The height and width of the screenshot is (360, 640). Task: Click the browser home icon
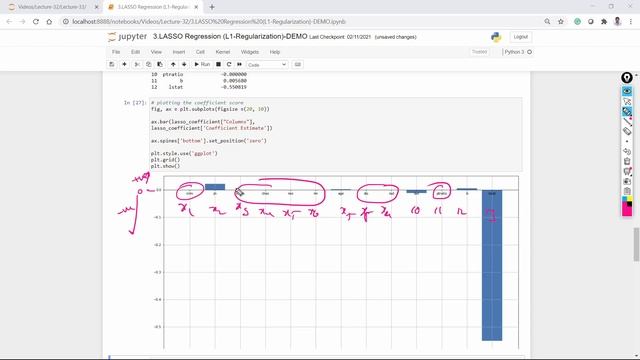tap(49, 22)
